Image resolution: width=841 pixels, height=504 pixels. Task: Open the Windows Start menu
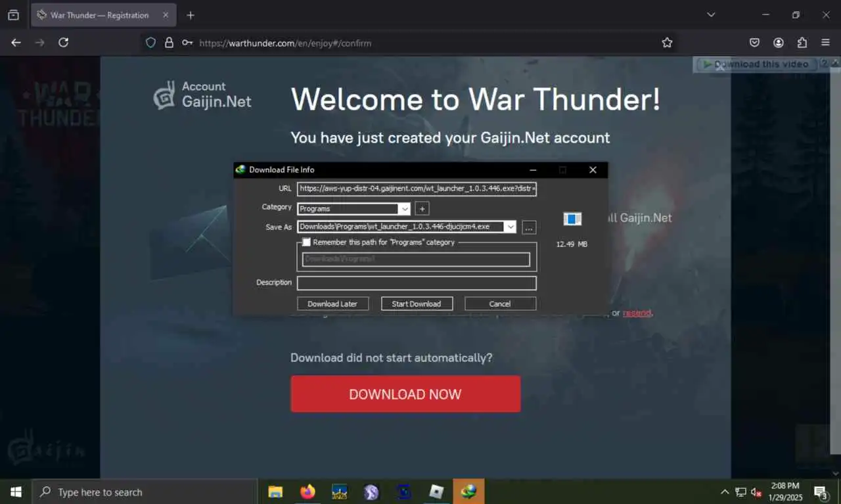pyautogui.click(x=16, y=492)
